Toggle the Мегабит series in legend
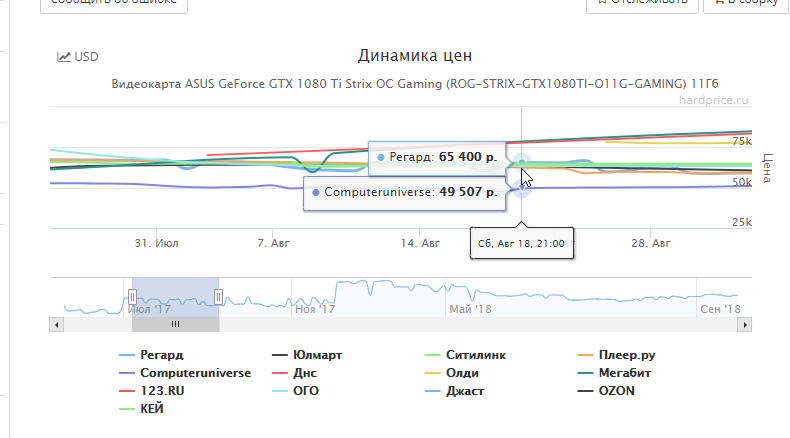This screenshot has height=438, width=790. [x=614, y=373]
